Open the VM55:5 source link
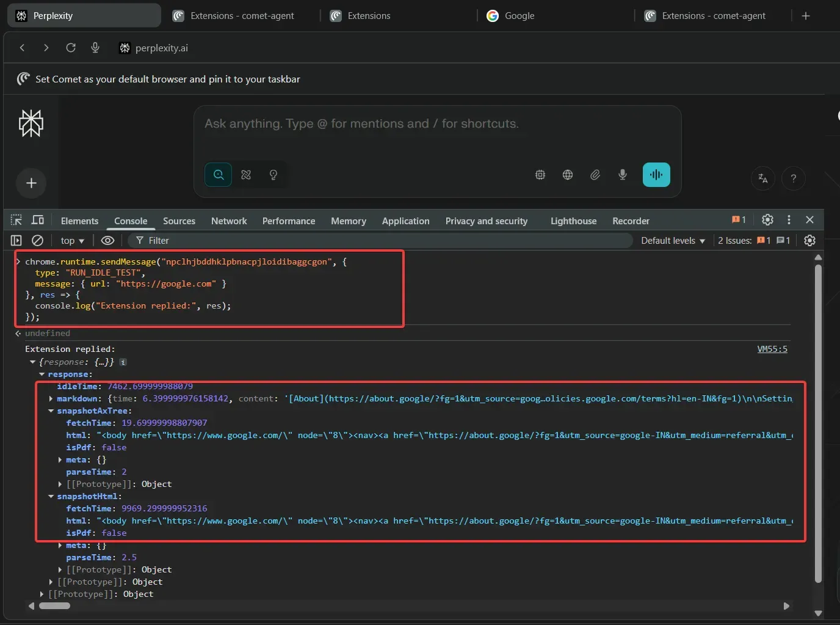The image size is (840, 625). (x=772, y=349)
